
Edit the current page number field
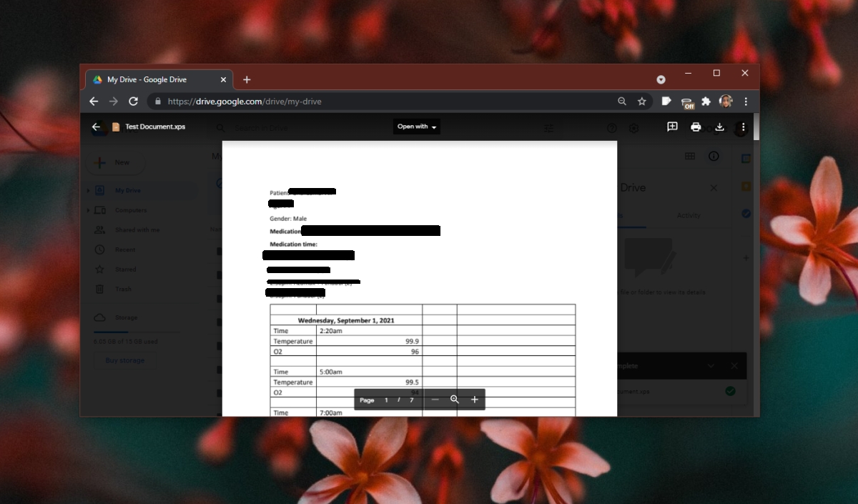click(386, 400)
